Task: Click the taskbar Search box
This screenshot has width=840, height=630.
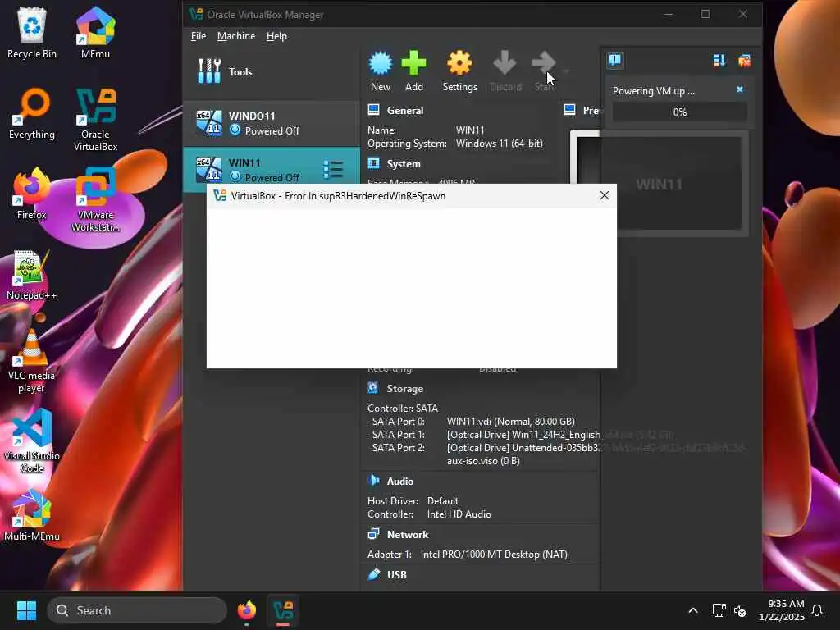Action: (x=137, y=610)
